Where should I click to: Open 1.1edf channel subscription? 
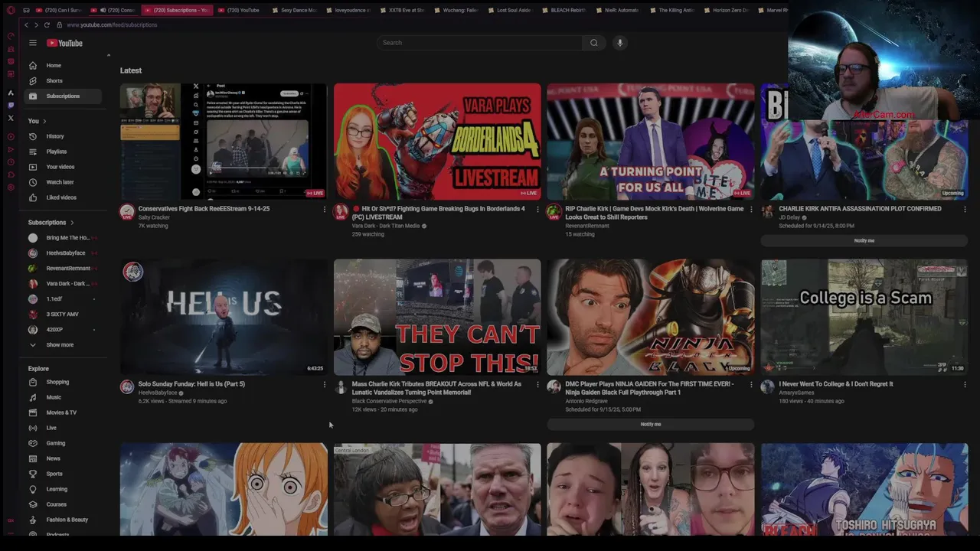(64, 299)
